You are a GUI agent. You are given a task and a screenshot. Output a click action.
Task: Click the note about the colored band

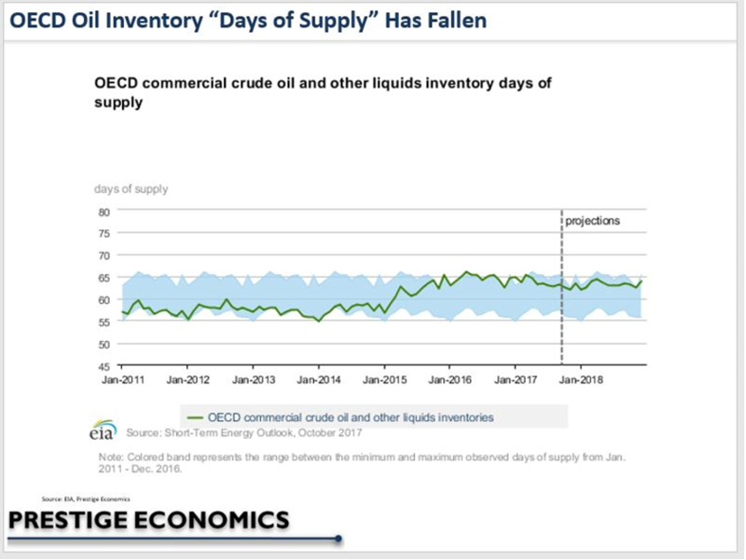pos(362,462)
